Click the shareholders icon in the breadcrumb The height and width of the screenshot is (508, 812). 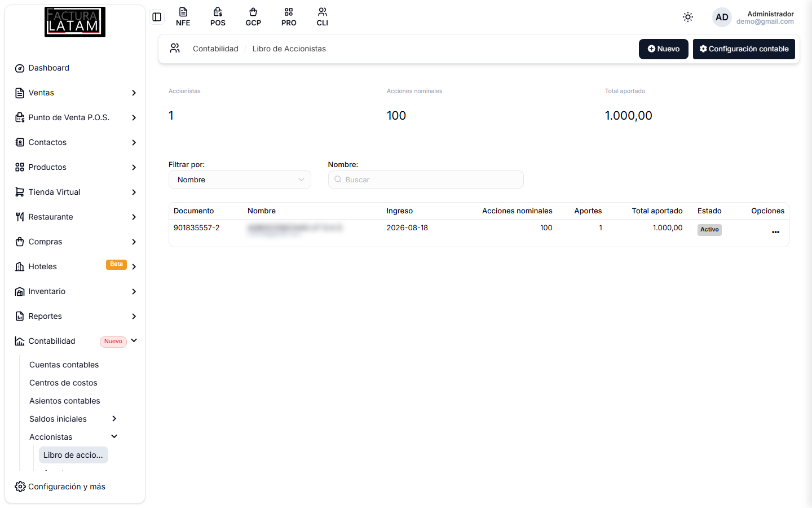[x=175, y=49]
